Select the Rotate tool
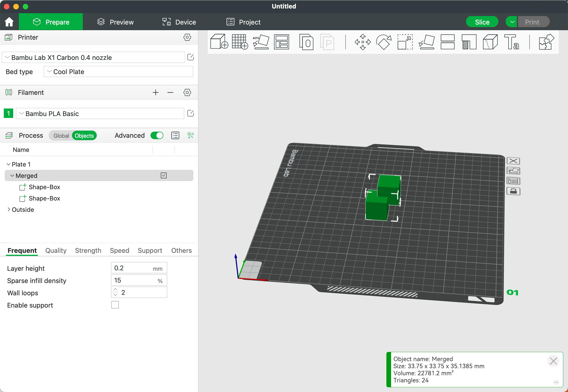This screenshot has width=568, height=392. point(383,42)
